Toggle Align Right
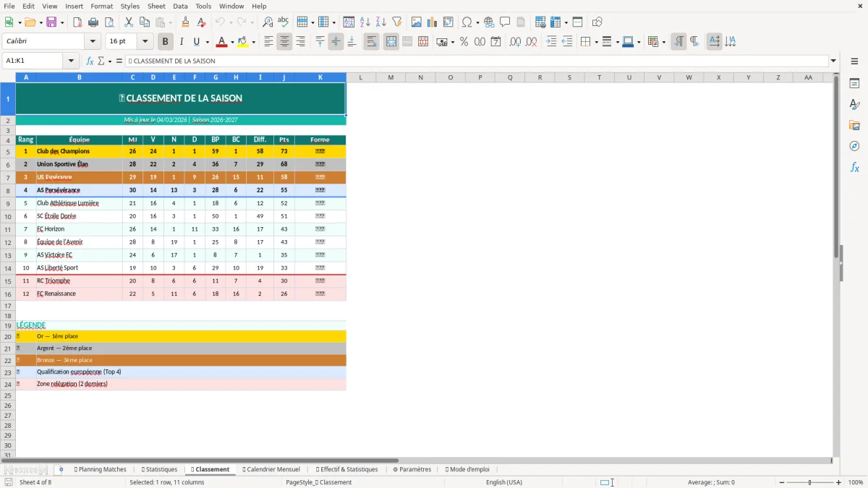The width and height of the screenshot is (868, 488). [x=300, y=42]
